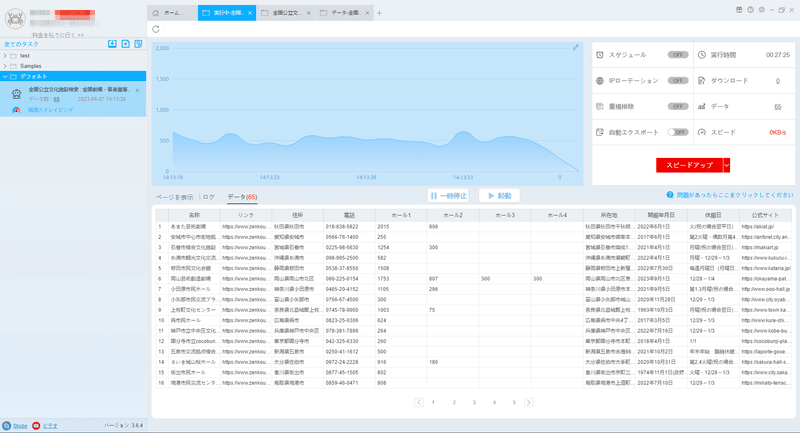Click the データ chart icon

point(702,106)
